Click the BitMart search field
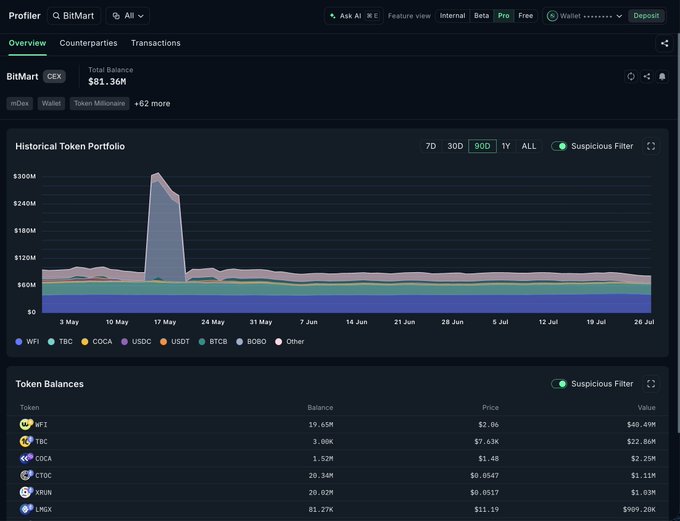This screenshot has height=521, width=680. [x=74, y=16]
